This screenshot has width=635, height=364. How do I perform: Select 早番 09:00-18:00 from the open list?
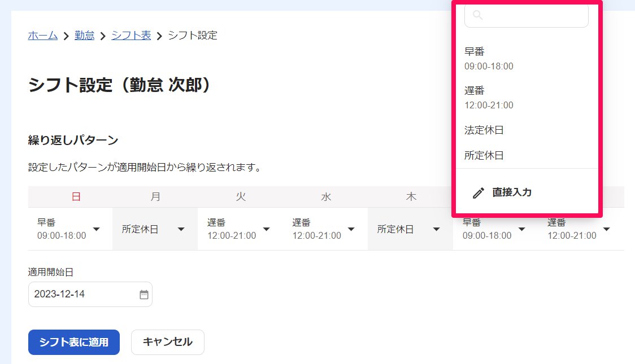point(527,59)
